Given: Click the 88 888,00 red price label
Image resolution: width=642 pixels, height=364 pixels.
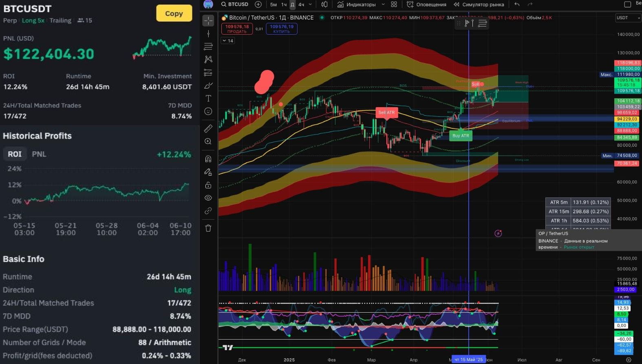Looking at the screenshot, I should tap(627, 131).
